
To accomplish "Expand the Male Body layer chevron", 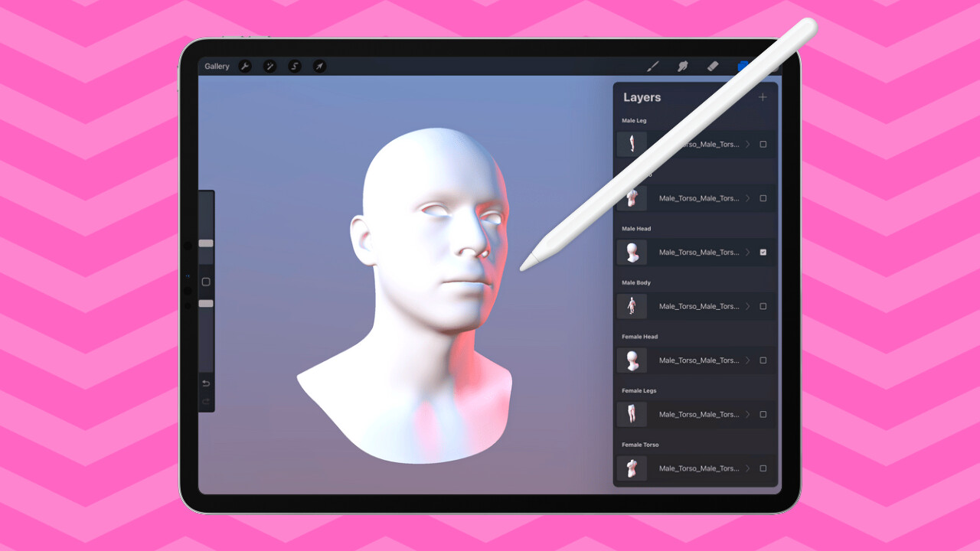I will pos(748,306).
